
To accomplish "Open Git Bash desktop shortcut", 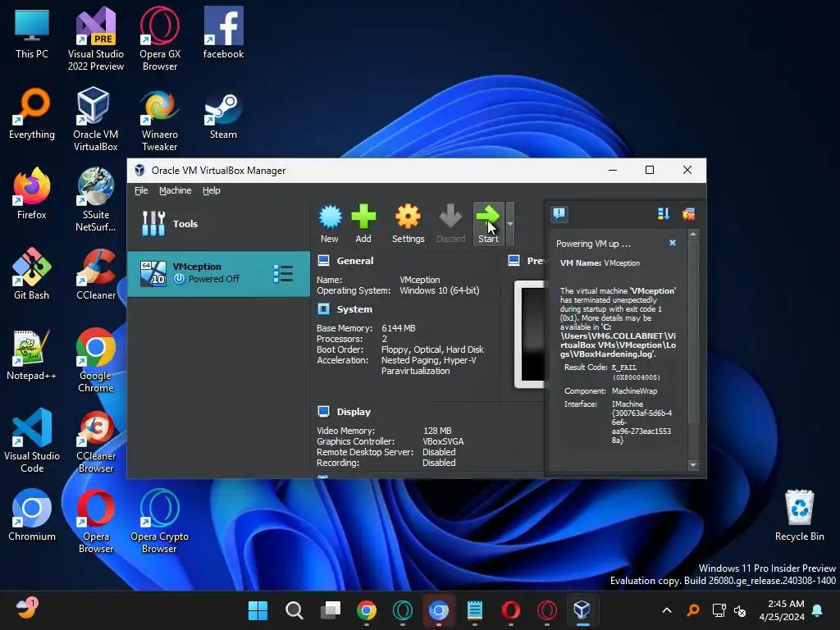I will click(x=32, y=274).
